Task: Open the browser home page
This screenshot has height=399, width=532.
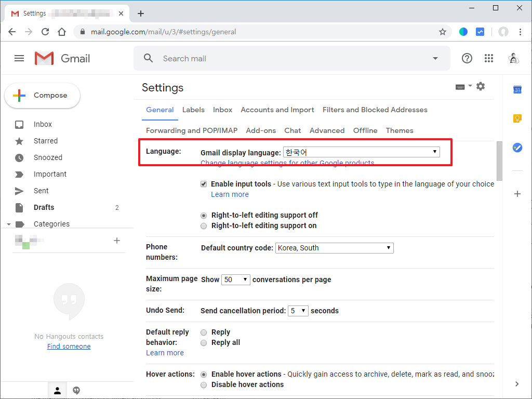Action: point(62,32)
